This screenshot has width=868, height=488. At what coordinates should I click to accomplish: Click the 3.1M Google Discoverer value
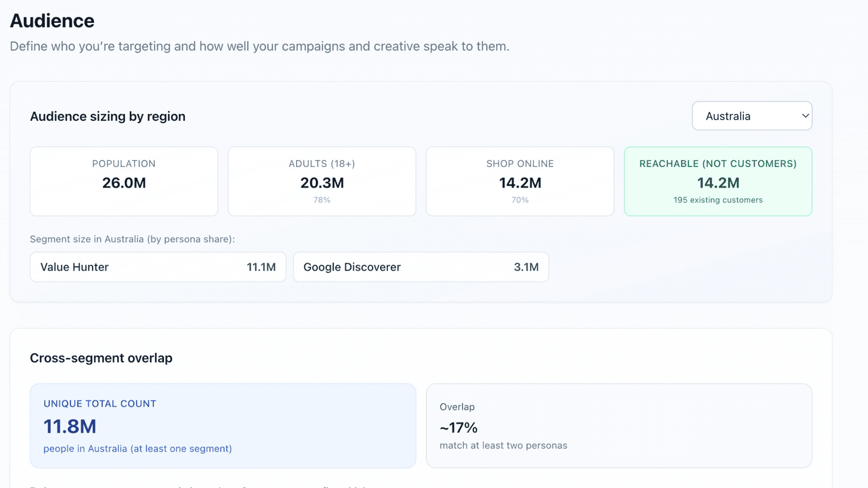coord(526,267)
